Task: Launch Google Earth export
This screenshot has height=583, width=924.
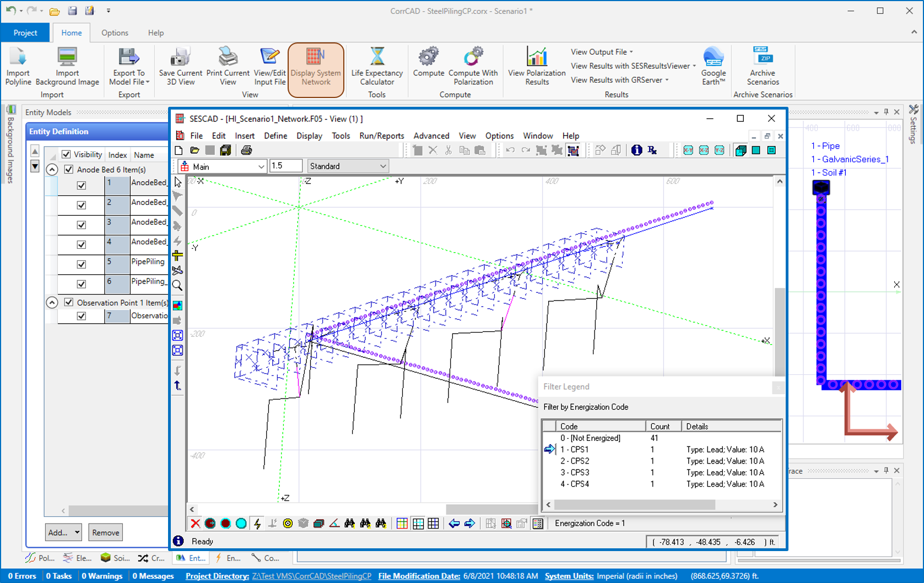Action: (x=714, y=67)
